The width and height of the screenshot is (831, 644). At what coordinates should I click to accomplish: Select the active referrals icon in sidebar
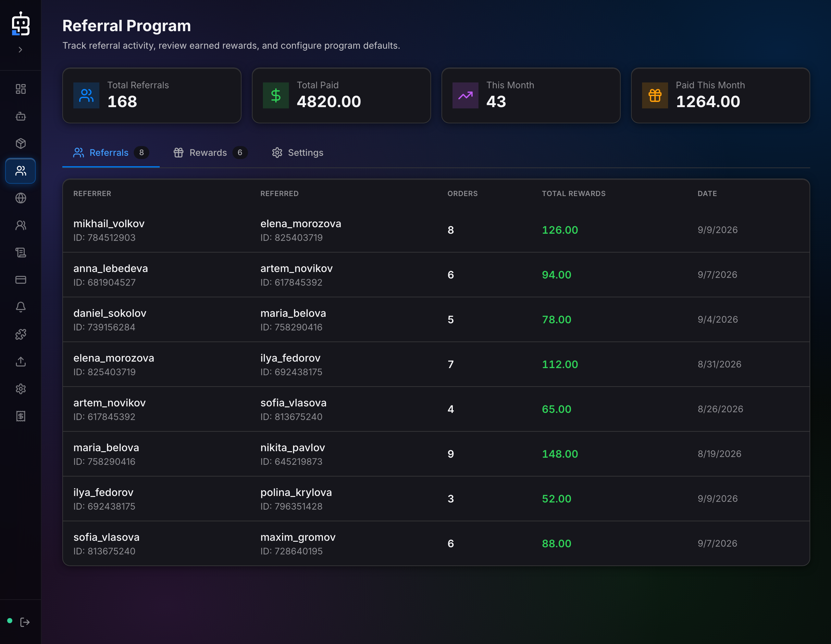[20, 171]
